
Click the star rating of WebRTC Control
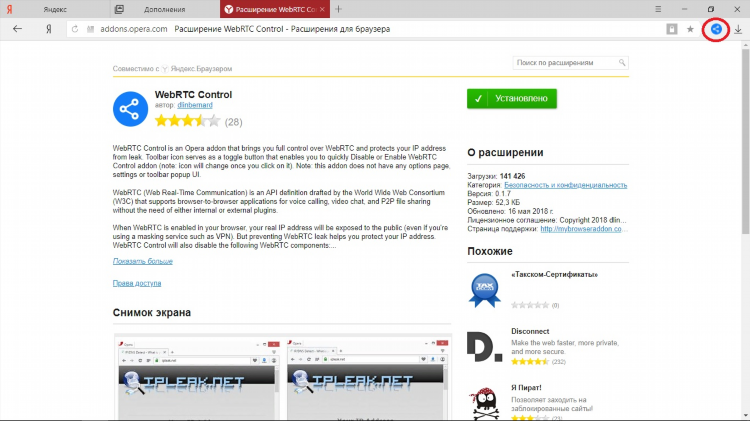pos(188,121)
